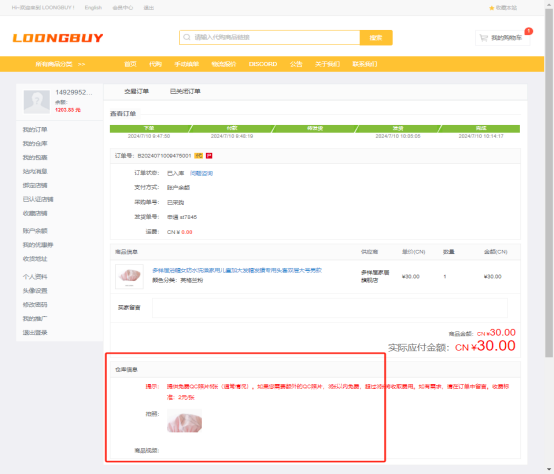Open 收货地址 in the sidebar
This screenshot has width=554, height=474.
pyautogui.click(x=35, y=259)
